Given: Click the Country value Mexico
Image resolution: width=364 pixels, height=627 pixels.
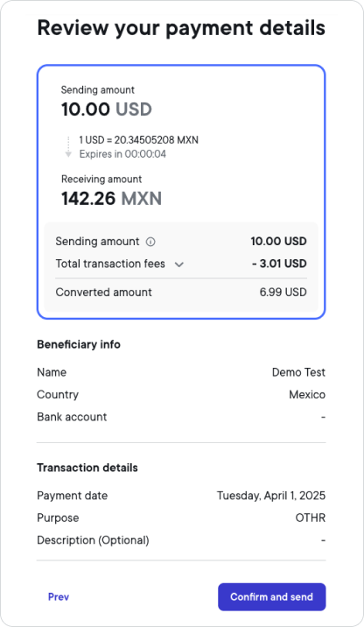Looking at the screenshot, I should click(307, 395).
